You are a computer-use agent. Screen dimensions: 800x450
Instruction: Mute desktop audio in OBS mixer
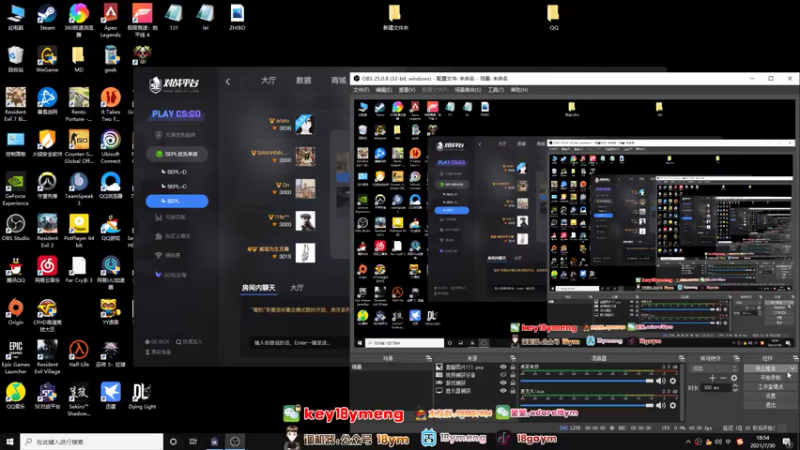coord(661,381)
